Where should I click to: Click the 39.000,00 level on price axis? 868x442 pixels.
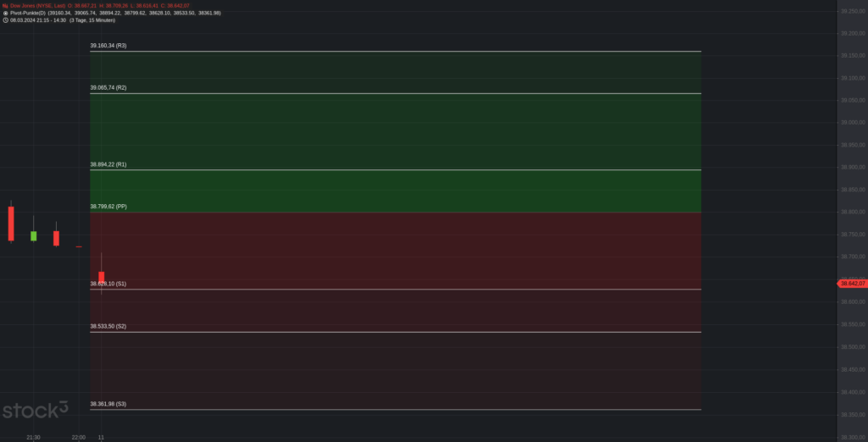pyautogui.click(x=853, y=123)
